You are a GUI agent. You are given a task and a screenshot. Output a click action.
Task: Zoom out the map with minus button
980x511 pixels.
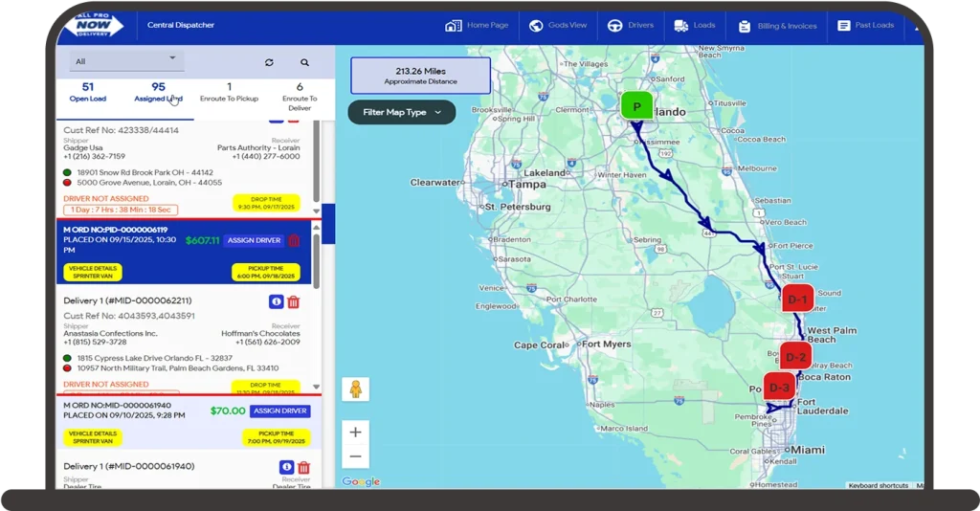(x=355, y=456)
